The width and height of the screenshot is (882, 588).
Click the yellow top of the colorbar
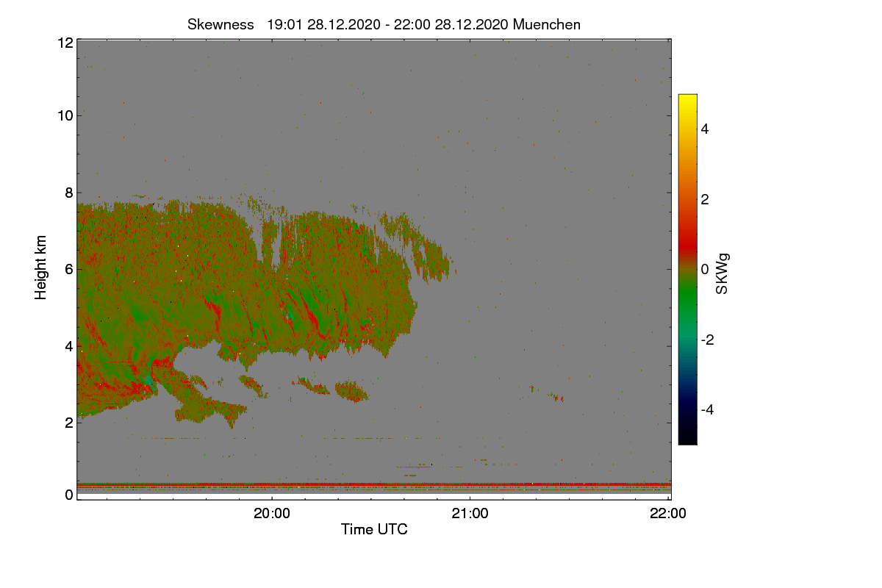coord(687,101)
